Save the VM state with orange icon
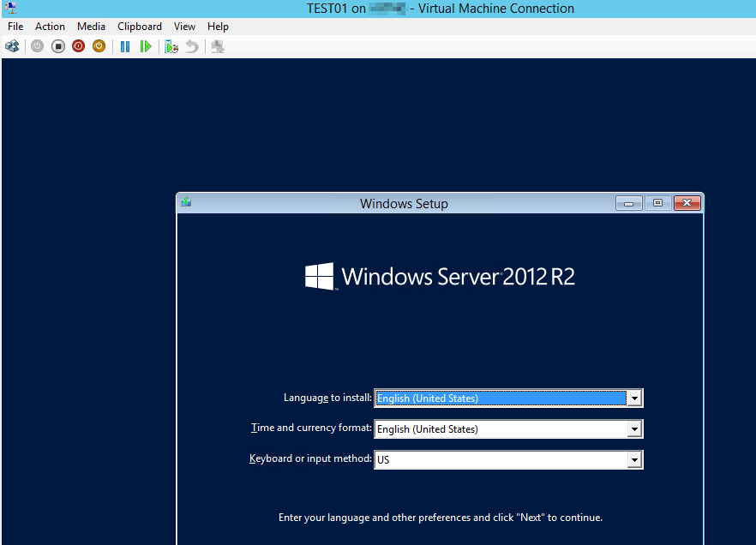This screenshot has width=756, height=545. [99, 46]
